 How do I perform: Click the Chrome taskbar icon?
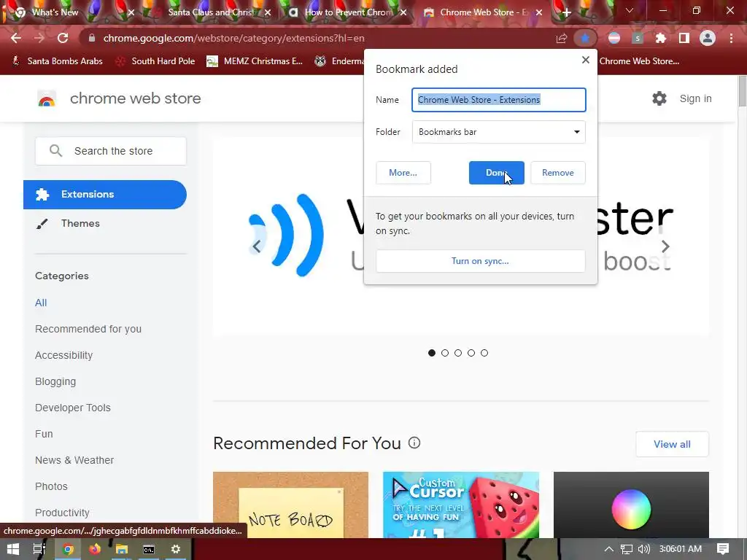coord(68,549)
